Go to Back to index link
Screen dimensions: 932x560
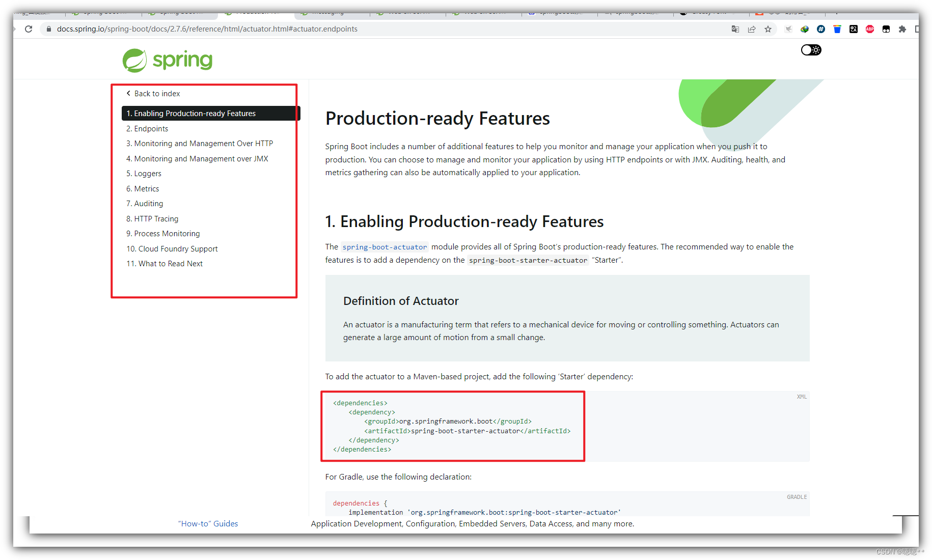(157, 94)
